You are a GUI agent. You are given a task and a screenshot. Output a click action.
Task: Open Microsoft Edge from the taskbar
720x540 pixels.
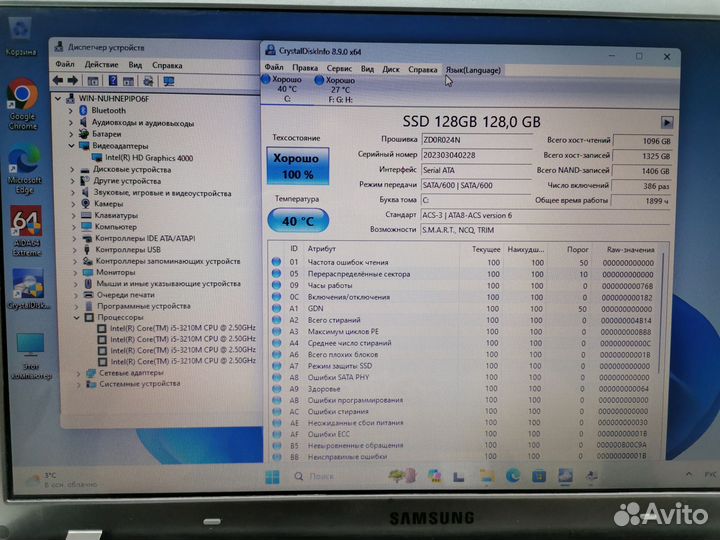point(512,476)
